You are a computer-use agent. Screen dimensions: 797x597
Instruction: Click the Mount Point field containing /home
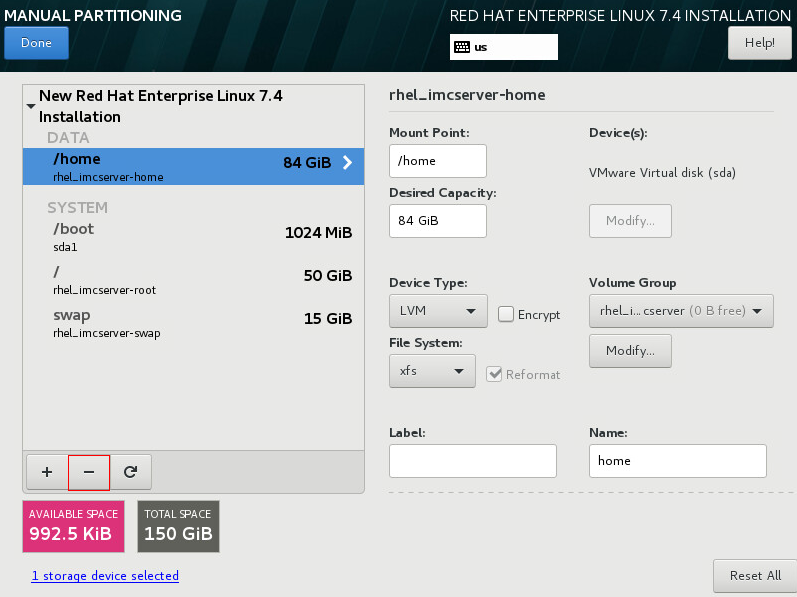coord(438,161)
